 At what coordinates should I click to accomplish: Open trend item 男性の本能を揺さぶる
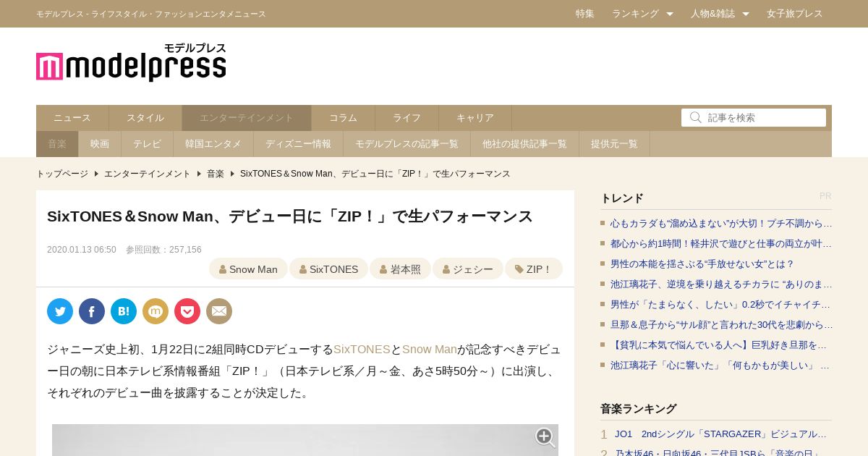click(x=702, y=264)
